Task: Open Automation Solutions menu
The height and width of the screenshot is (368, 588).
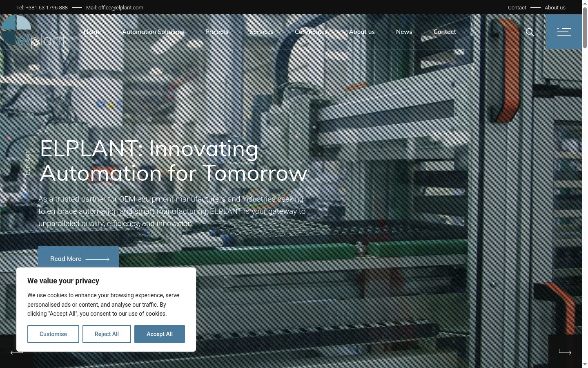Action: 153,32
